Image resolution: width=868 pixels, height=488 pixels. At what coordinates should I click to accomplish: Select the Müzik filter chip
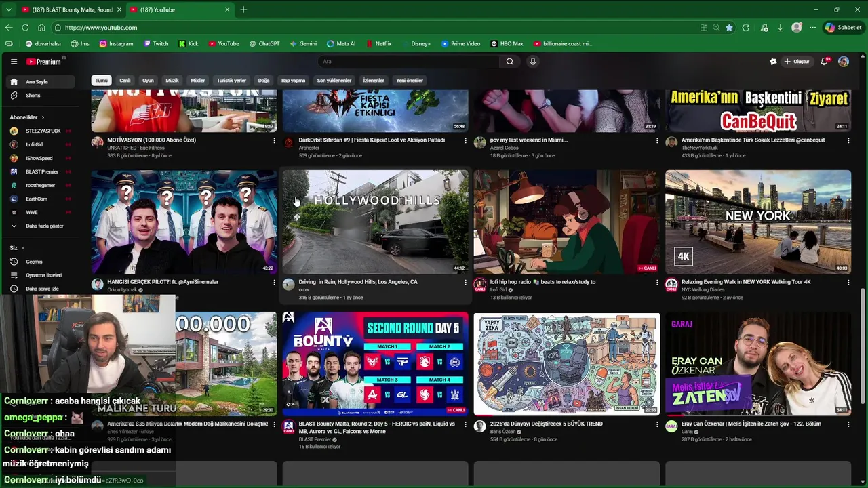(172, 81)
